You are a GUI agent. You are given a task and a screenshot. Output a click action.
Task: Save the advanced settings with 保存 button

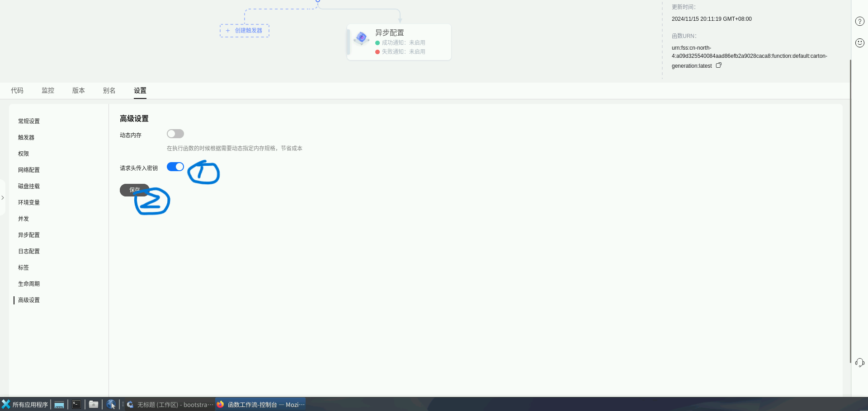point(134,190)
